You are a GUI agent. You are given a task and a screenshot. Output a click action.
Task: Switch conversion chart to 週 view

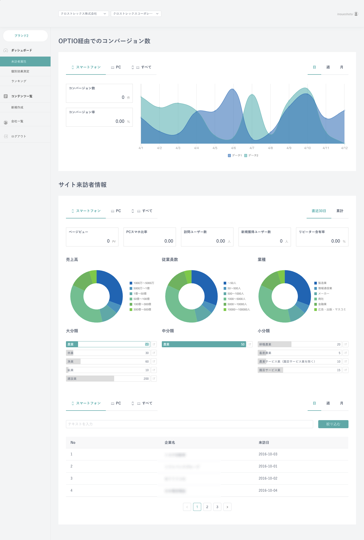[328, 67]
